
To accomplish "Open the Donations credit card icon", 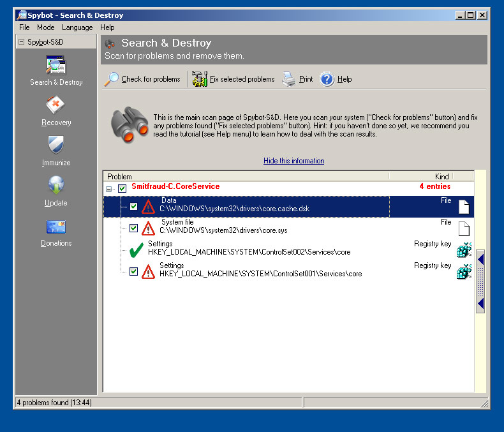I will point(56,227).
